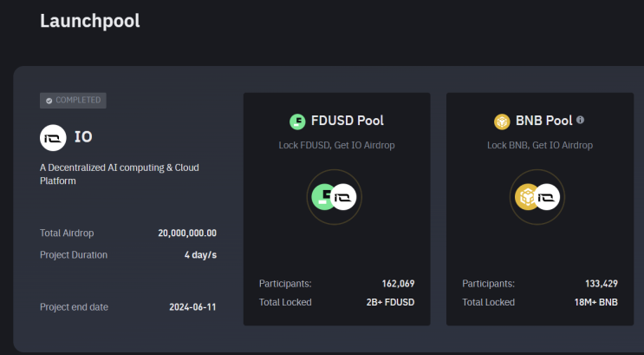
Task: Select the 18M+ BNB total locked value
Action: [596, 302]
